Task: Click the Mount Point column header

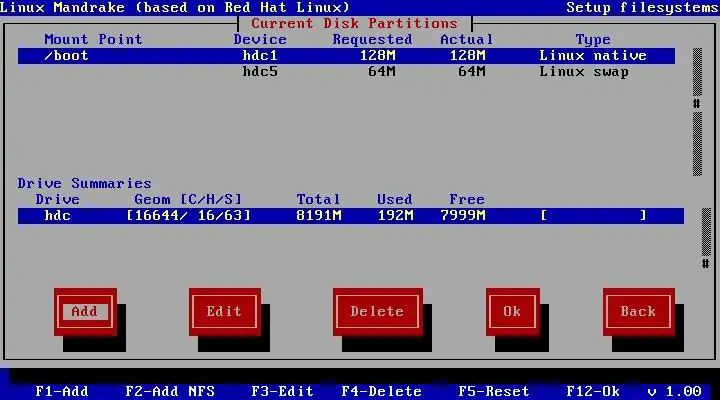Action: coord(93,39)
